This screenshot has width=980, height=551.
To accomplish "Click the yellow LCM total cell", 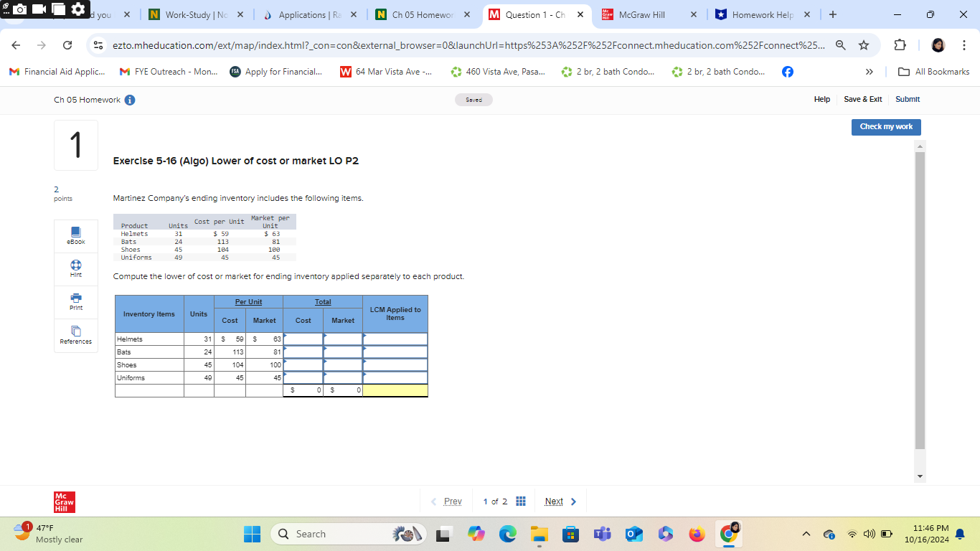I will 395,390.
